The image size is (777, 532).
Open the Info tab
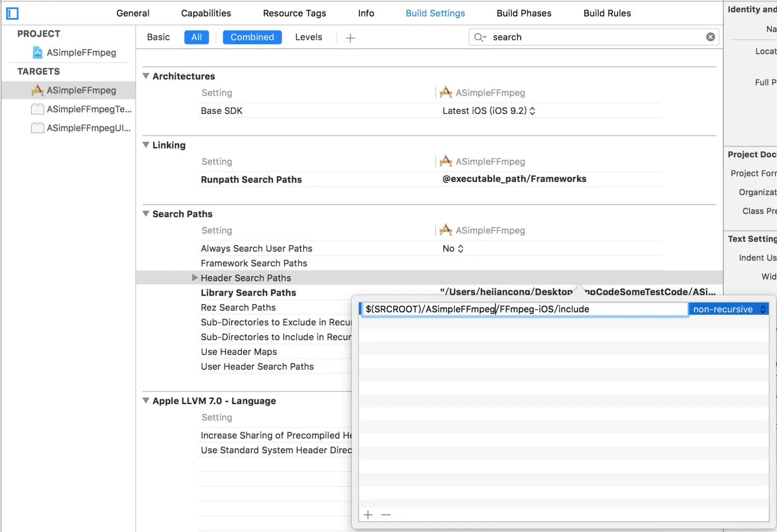click(366, 13)
